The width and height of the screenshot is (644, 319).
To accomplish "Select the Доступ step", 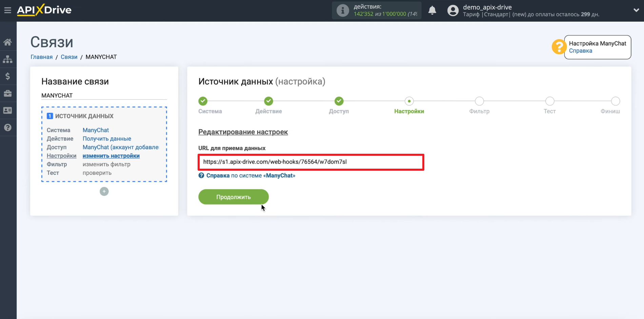I will (x=339, y=101).
